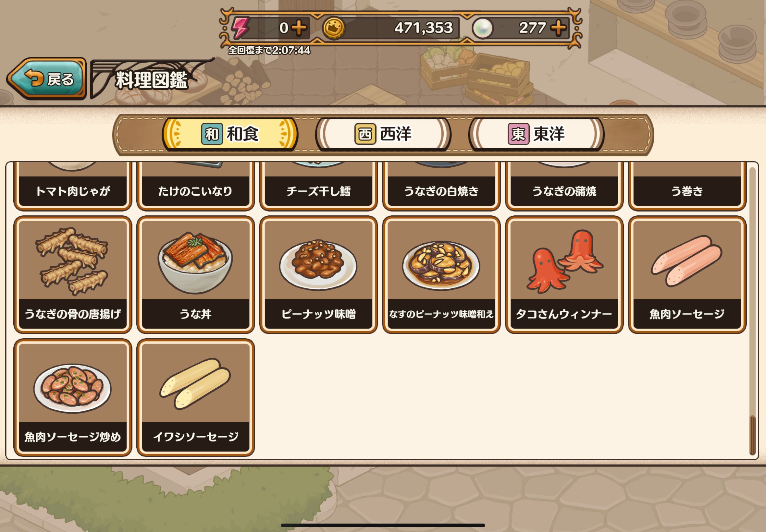This screenshot has height=532, width=766.
Task: Tap the plus icon beside the energy counter
Action: click(x=299, y=28)
